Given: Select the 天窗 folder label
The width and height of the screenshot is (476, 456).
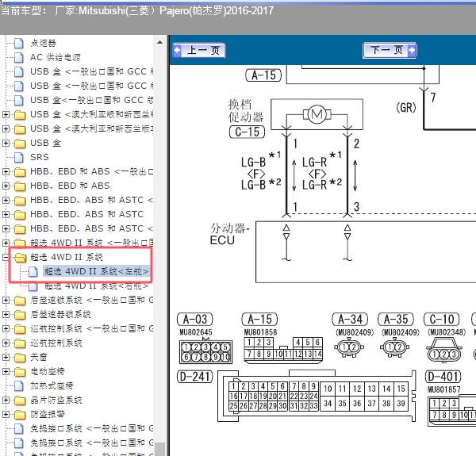Looking at the screenshot, I should 39,357.
